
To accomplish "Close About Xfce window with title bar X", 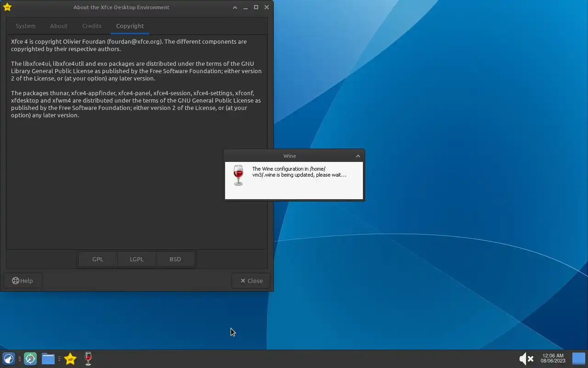I will pos(266,7).
